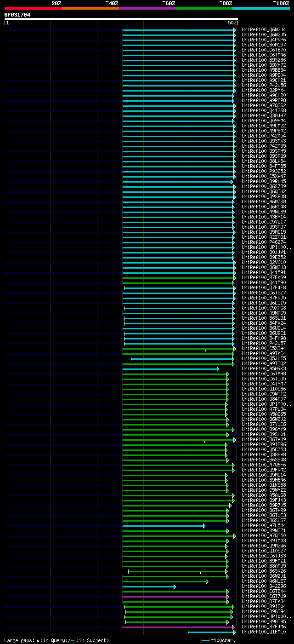Select the label UniRef100_A6N1E7
This screenshot has width=294, height=644.
(x=264, y=581)
